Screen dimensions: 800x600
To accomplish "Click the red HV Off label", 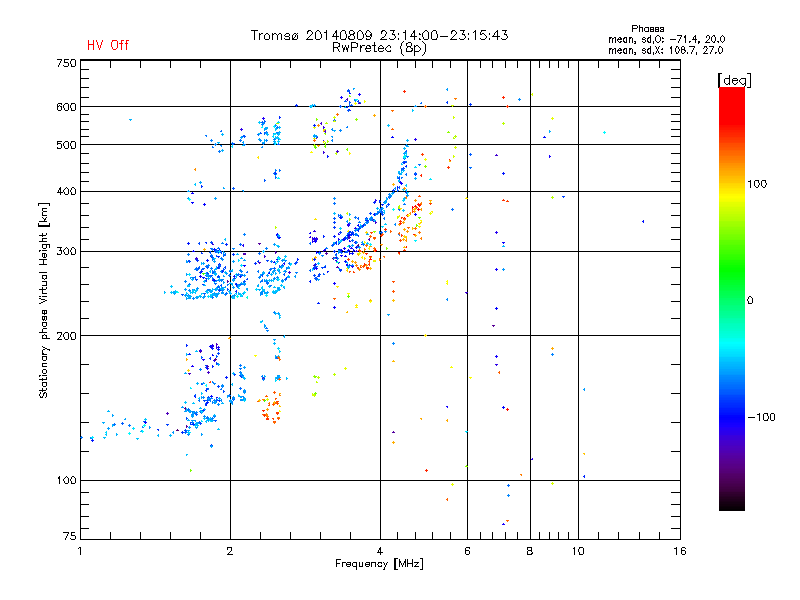I will tap(108, 45).
